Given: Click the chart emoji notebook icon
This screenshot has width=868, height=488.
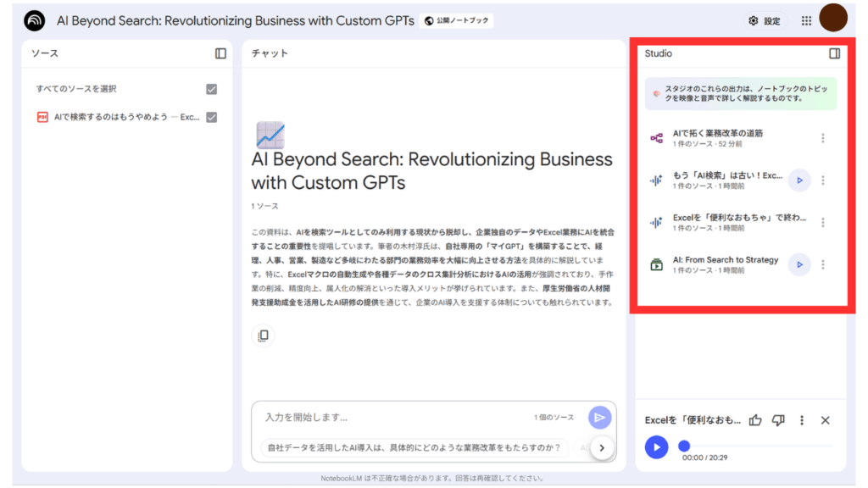Looking at the screenshot, I should [270, 135].
